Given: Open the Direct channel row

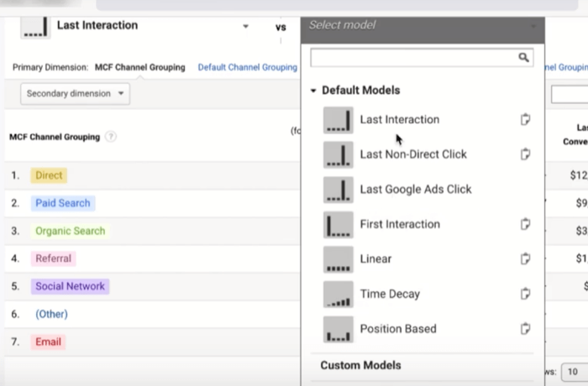Looking at the screenshot, I should pyautogui.click(x=49, y=175).
